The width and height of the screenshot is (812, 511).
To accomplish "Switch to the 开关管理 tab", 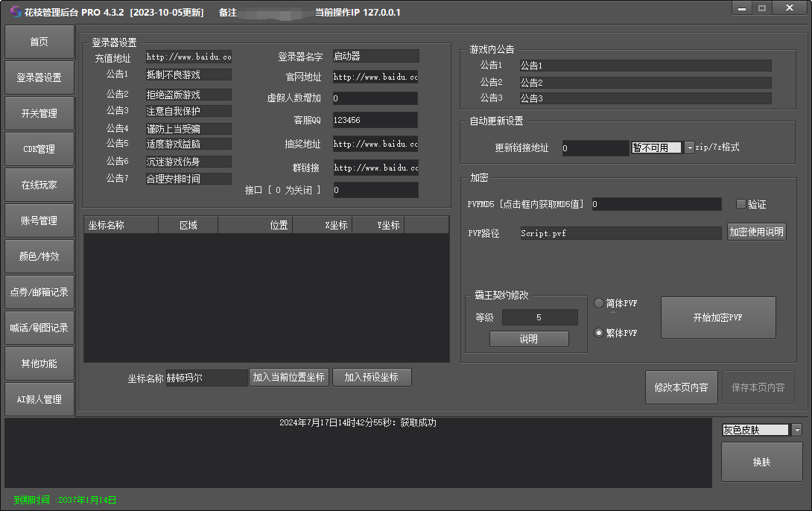I will pyautogui.click(x=39, y=114).
